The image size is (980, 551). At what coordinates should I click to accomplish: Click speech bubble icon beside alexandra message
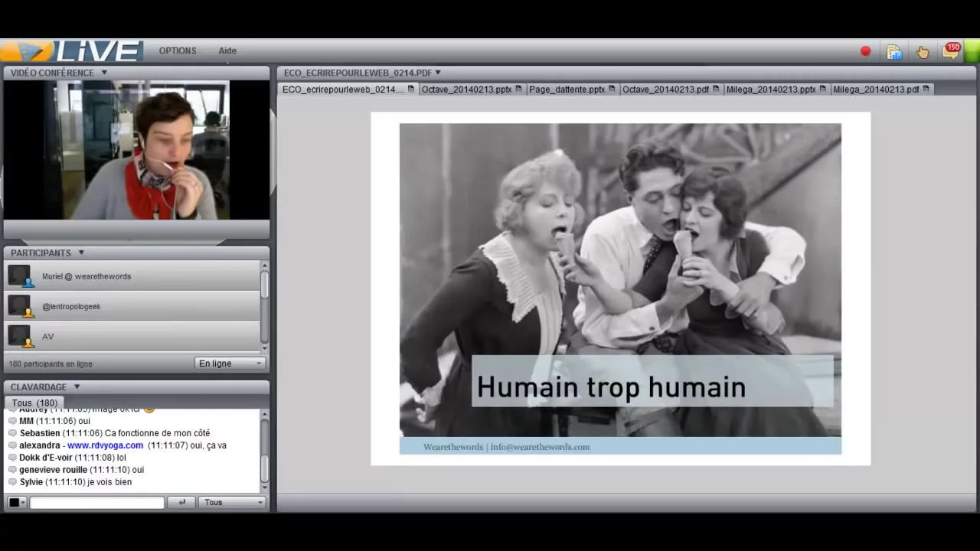[x=12, y=445]
